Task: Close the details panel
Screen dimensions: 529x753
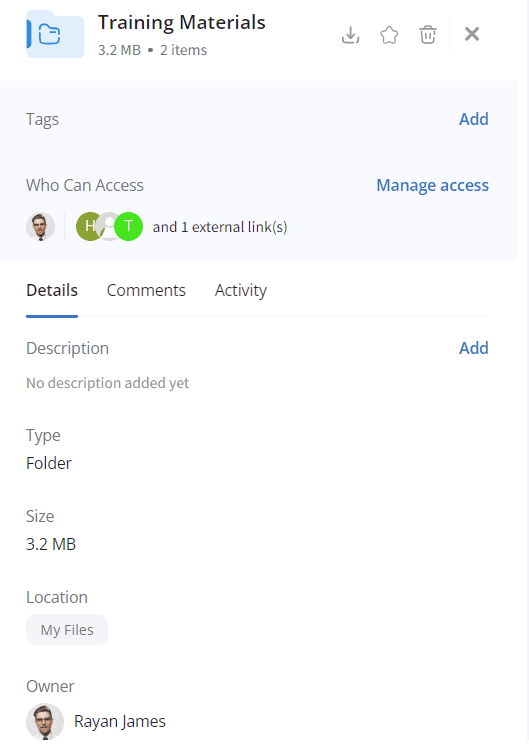Action: click(x=472, y=34)
